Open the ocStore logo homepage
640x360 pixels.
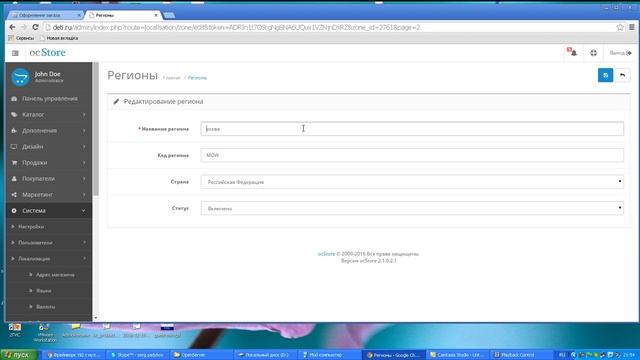[x=47, y=53]
